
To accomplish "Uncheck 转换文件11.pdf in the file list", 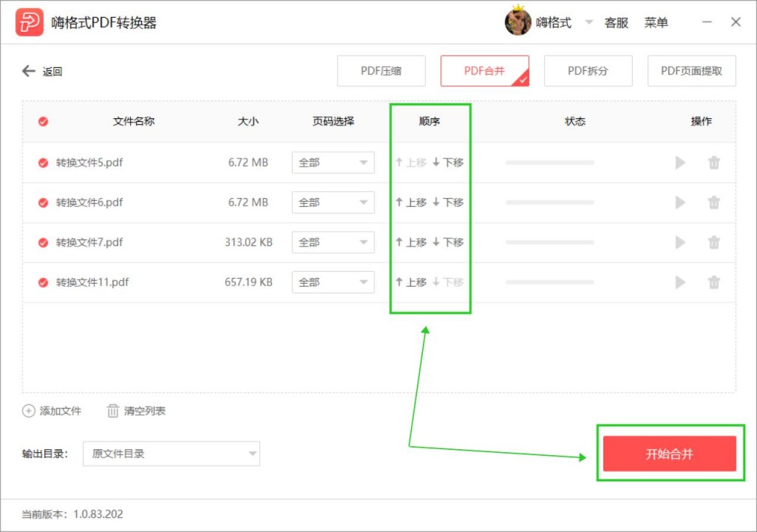I will point(43,282).
